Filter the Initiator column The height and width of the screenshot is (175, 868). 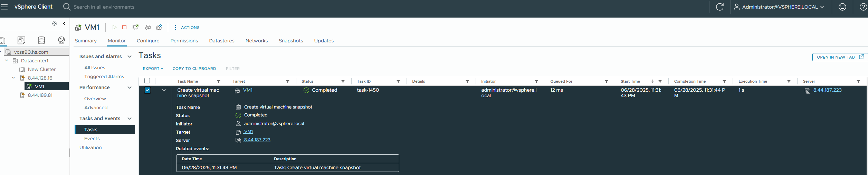(536, 82)
